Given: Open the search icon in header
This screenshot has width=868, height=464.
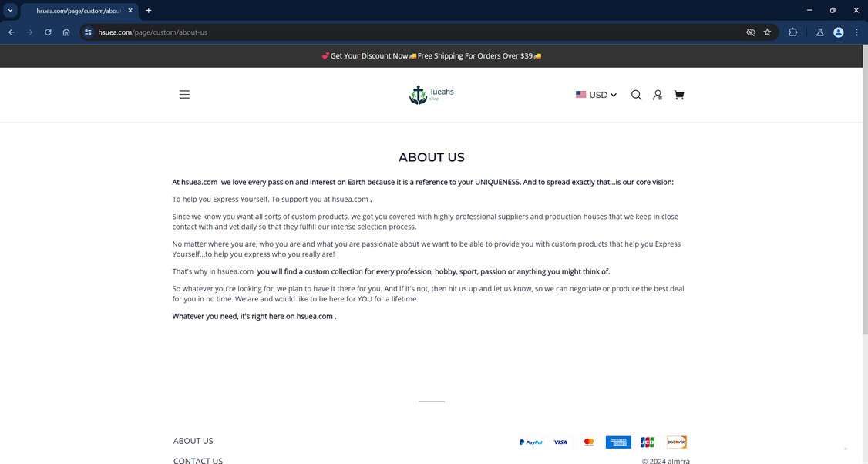Looking at the screenshot, I should pyautogui.click(x=636, y=94).
